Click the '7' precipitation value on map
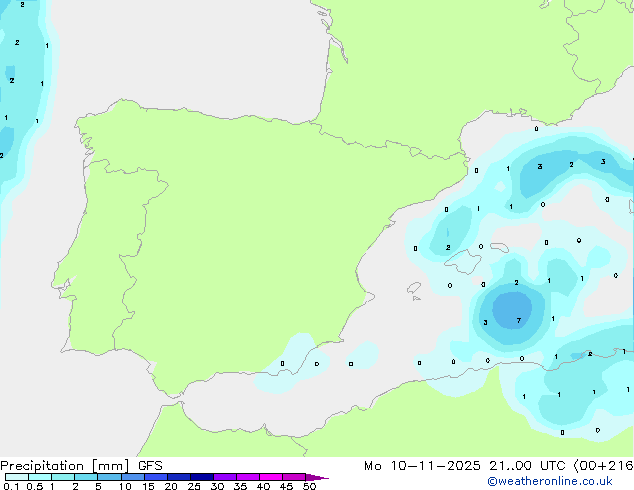Viewport: 634px width, 490px height. [519, 321]
